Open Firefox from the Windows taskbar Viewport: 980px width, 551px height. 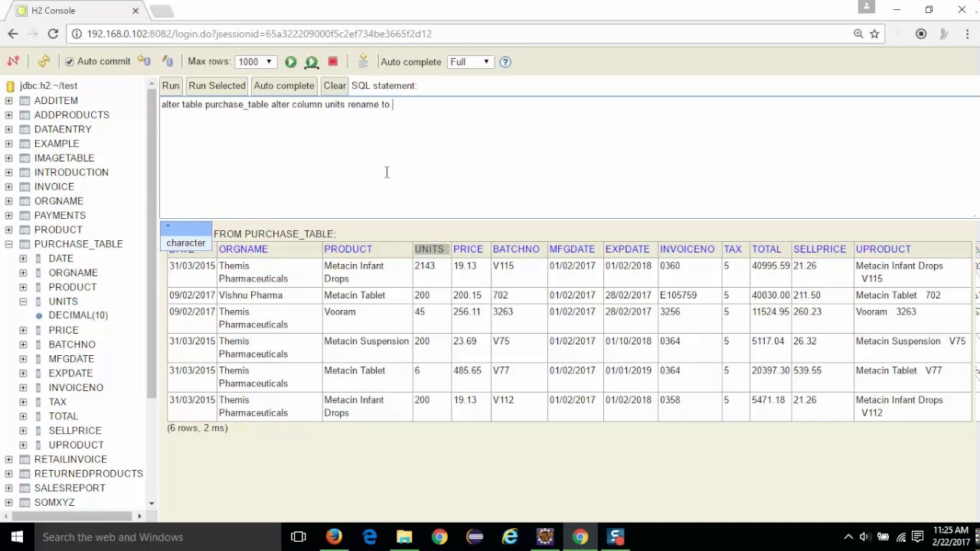[334, 537]
